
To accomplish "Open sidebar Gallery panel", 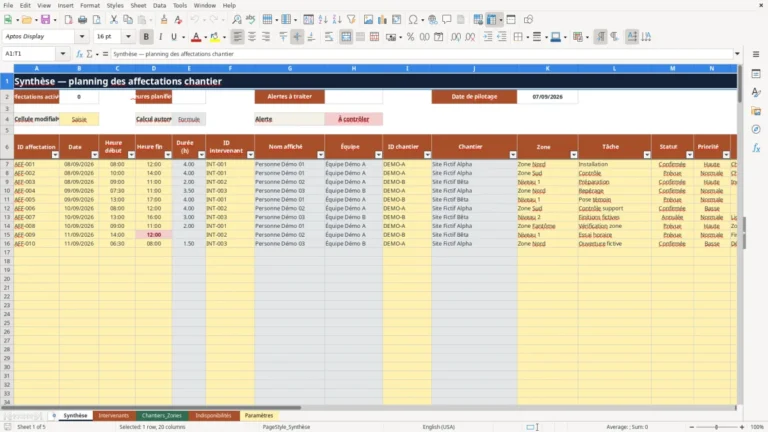I will 756,111.
